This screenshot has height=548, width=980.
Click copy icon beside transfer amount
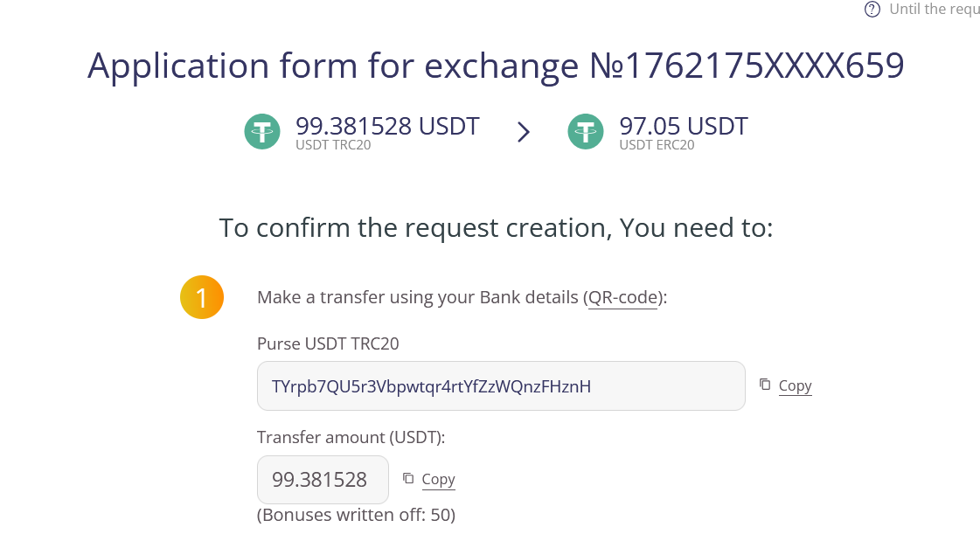pyautogui.click(x=408, y=478)
